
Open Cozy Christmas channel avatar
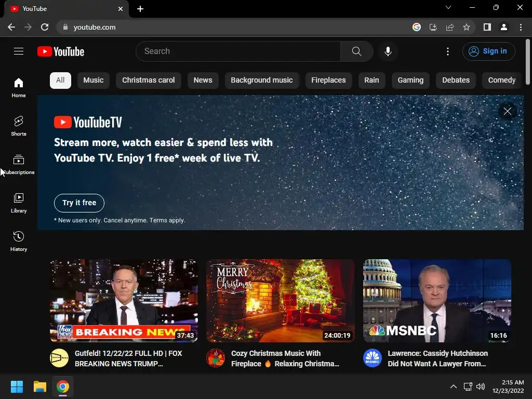pyautogui.click(x=216, y=358)
